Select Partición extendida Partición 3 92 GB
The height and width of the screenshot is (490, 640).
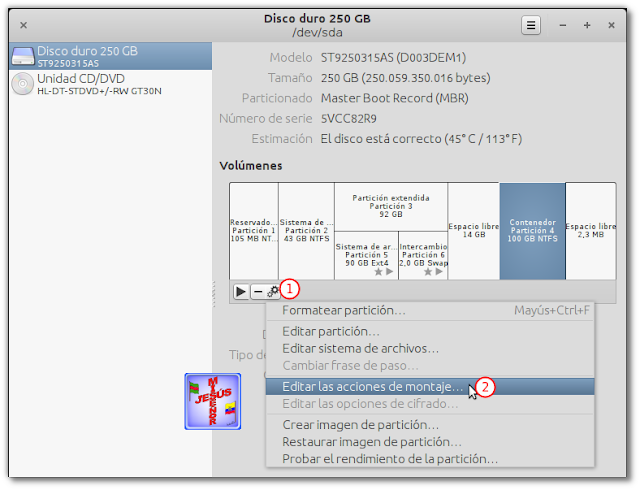pos(391,207)
